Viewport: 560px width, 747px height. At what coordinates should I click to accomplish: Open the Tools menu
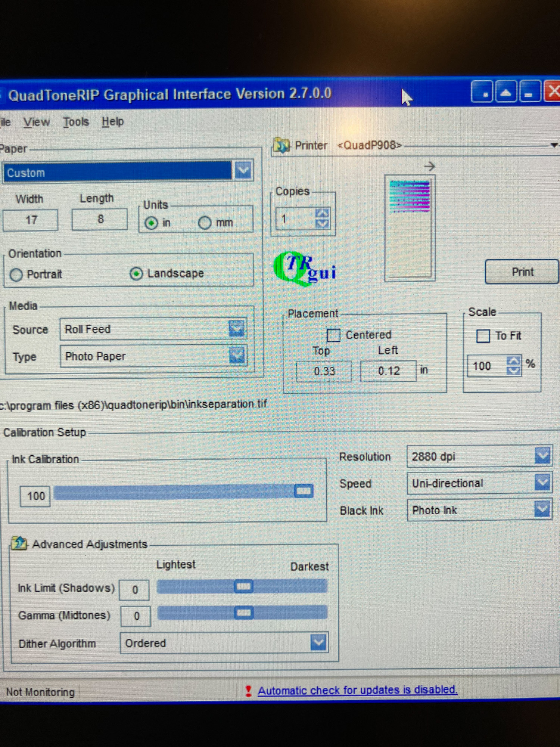[x=76, y=122]
